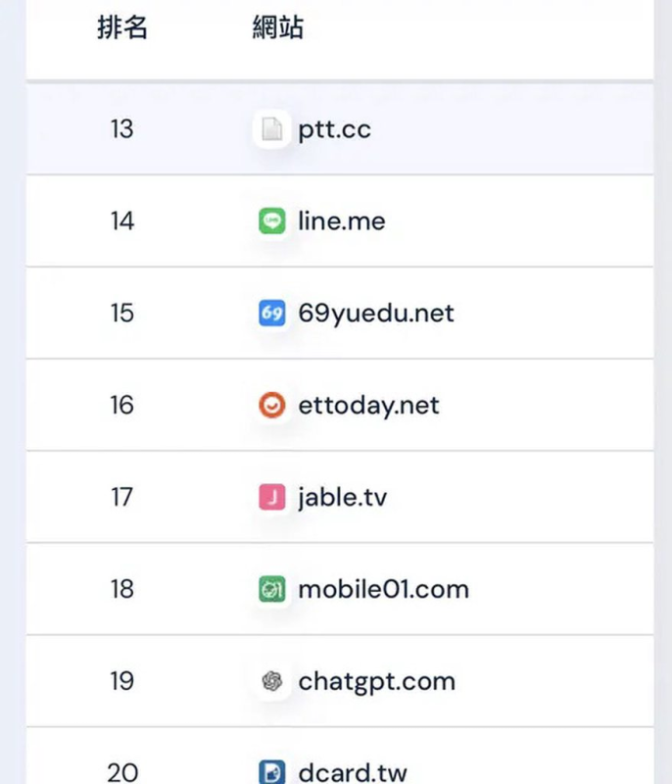Viewport: 672px width, 784px height.
Task: Click the 排名 column header
Action: tap(122, 27)
